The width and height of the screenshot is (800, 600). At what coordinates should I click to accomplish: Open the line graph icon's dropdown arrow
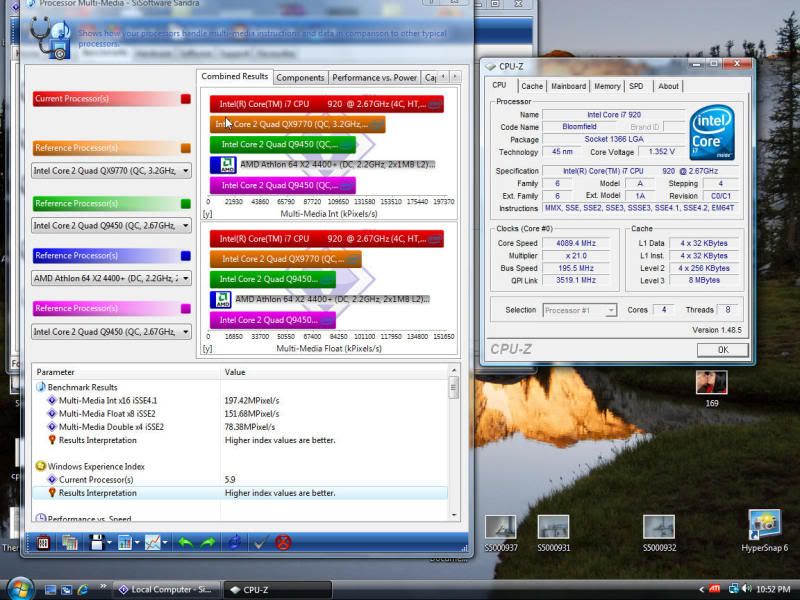[x=165, y=543]
